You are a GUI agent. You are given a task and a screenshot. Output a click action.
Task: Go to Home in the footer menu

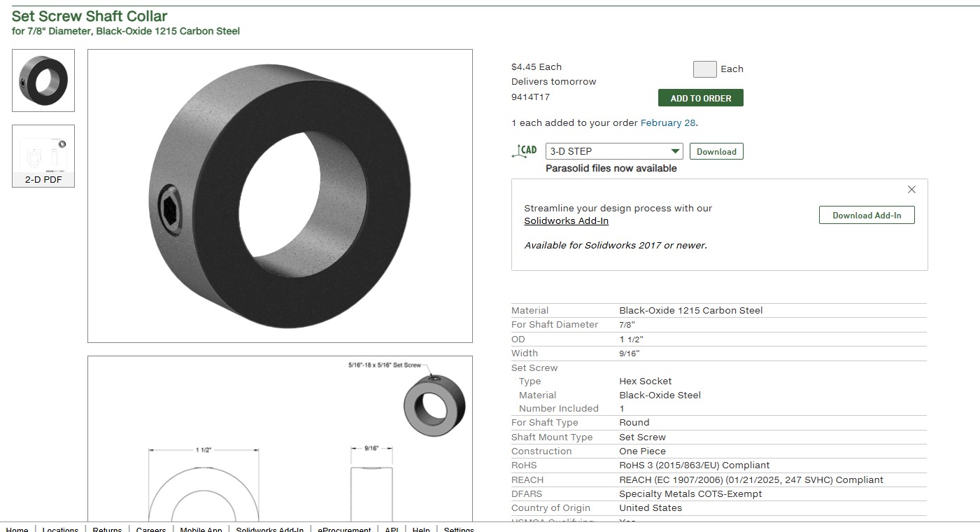17,529
